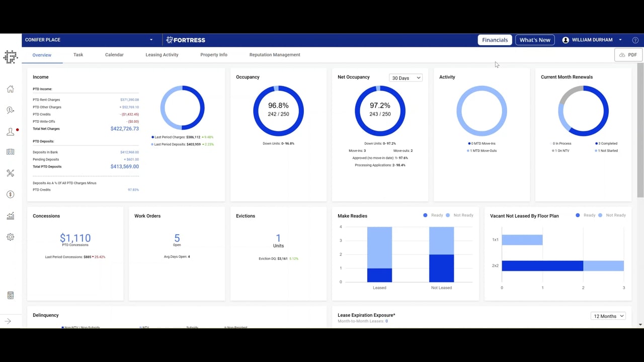This screenshot has width=644, height=362.
Task: Click the 1 MTD Move-Outs legend
Action: [x=481, y=151]
